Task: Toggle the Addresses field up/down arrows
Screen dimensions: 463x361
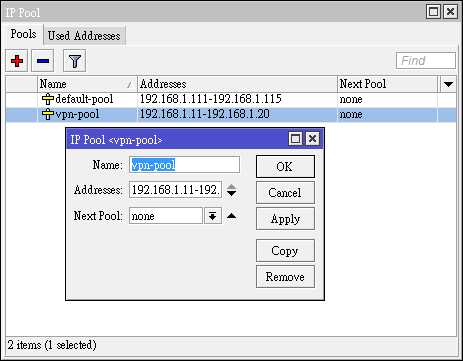Action: 231,190
